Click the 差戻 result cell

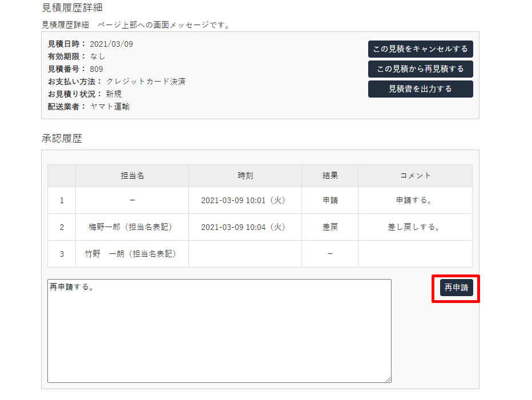point(330,227)
